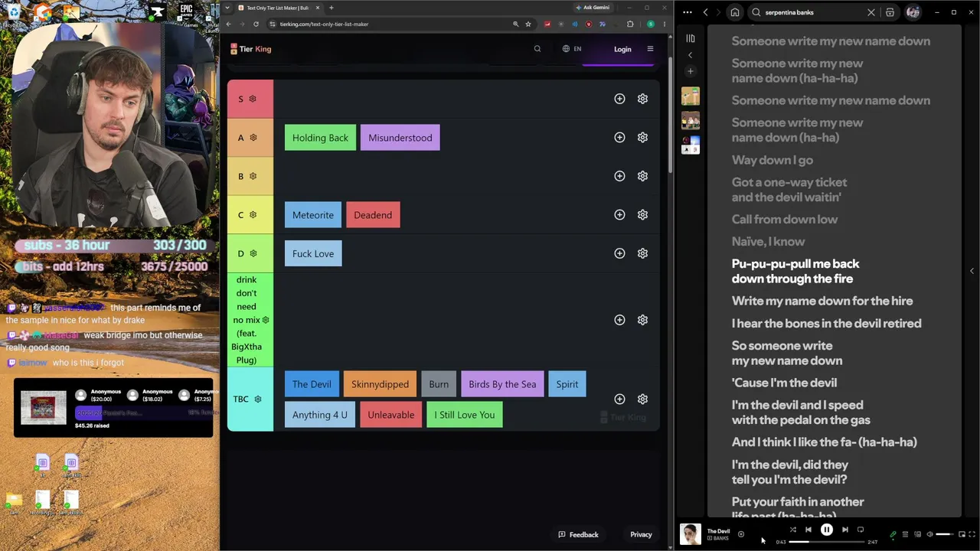Click the Ask Gemini button in Chrome
Viewport: 980px width, 551px height.
592,8
